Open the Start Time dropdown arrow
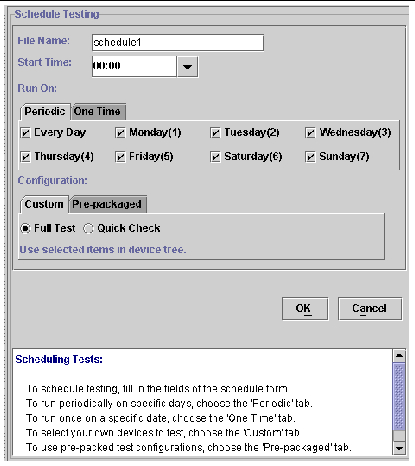The image size is (415, 466). [x=188, y=67]
